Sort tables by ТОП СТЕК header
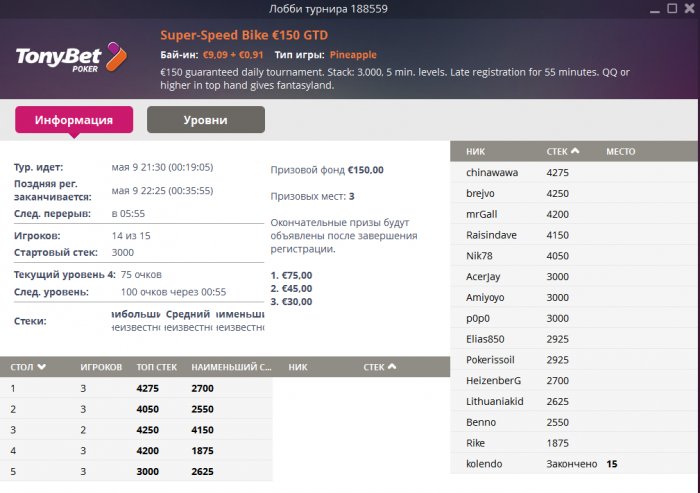700x493 pixels. click(x=156, y=367)
